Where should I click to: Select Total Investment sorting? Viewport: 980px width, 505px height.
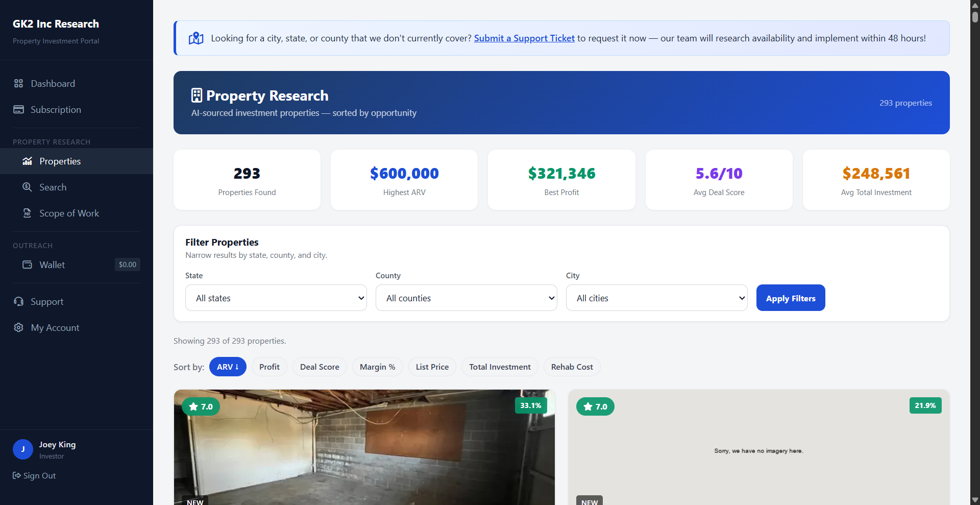coord(499,367)
